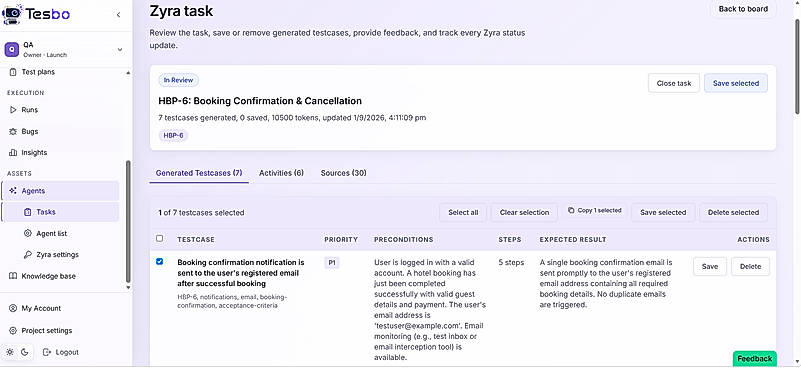The image size is (801, 368).
Task: Click the Close task button
Action: click(x=674, y=83)
